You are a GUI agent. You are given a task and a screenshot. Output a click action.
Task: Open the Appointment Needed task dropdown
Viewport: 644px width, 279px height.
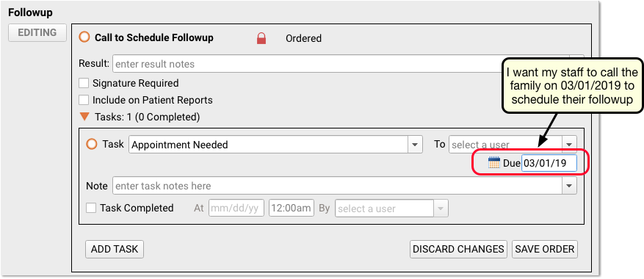coord(415,145)
